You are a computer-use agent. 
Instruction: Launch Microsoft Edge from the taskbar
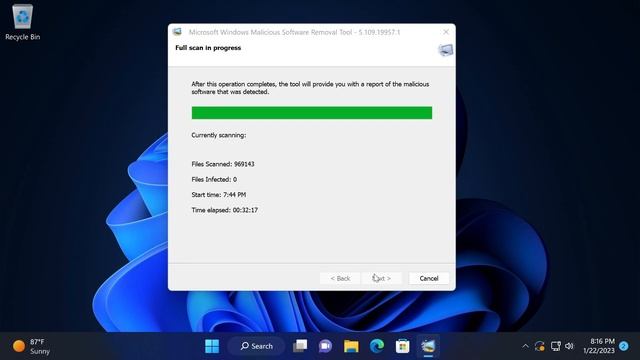[x=377, y=346]
